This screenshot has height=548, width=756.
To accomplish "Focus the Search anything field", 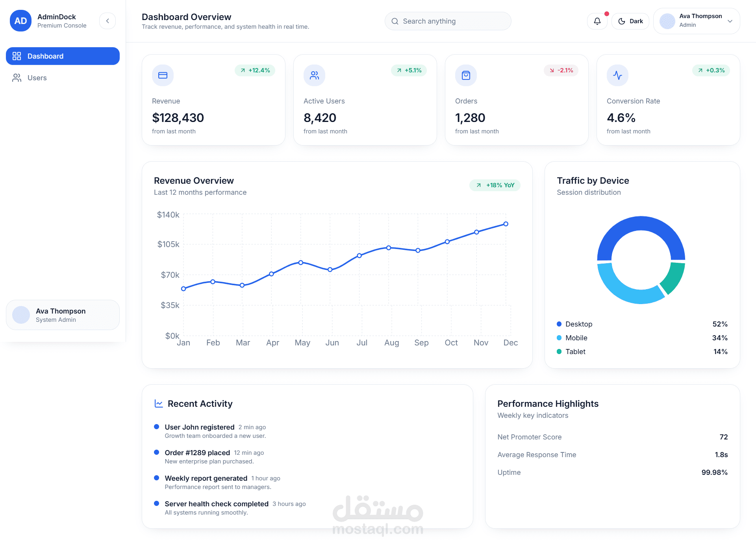I will tap(453, 21).
